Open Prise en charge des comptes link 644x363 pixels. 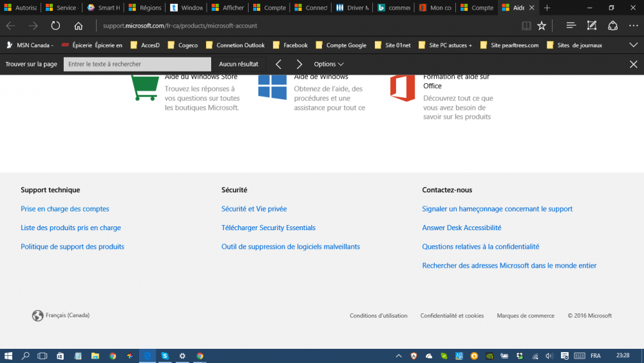pyautogui.click(x=65, y=209)
